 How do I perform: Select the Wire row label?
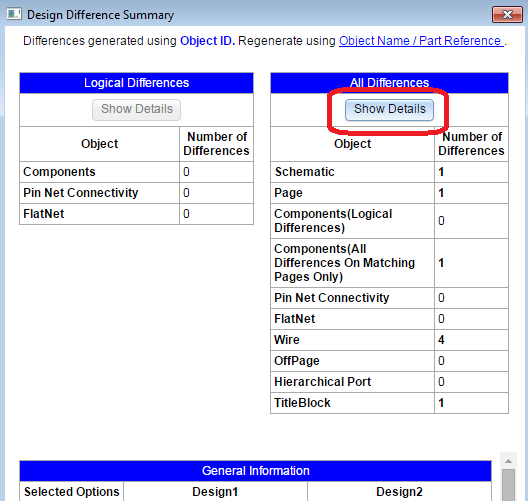[x=287, y=340]
